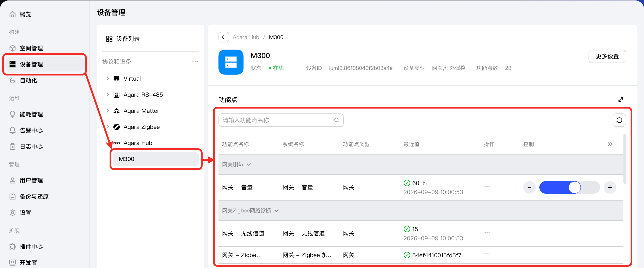Click the double-chevron column expand icon
This screenshot has height=268, width=644.
pos(610,144)
